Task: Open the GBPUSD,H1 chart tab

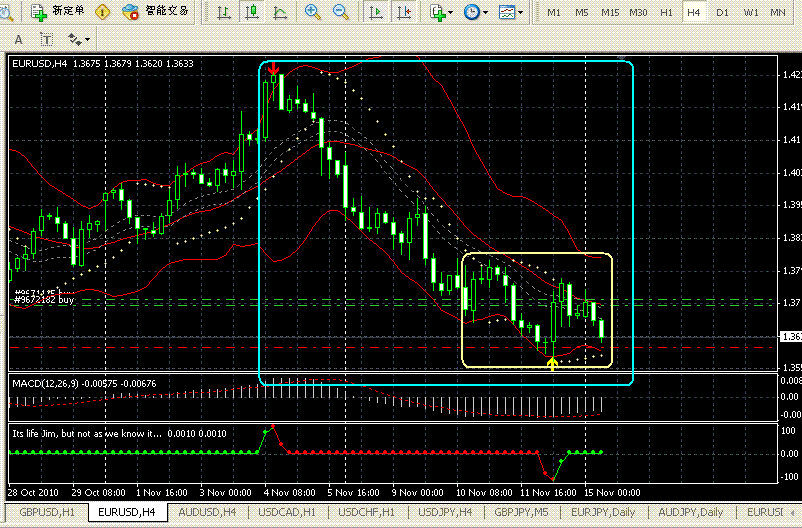Action: point(47,512)
